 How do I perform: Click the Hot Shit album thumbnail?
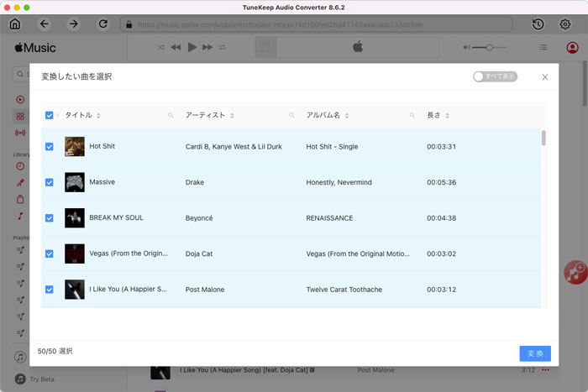coord(75,147)
